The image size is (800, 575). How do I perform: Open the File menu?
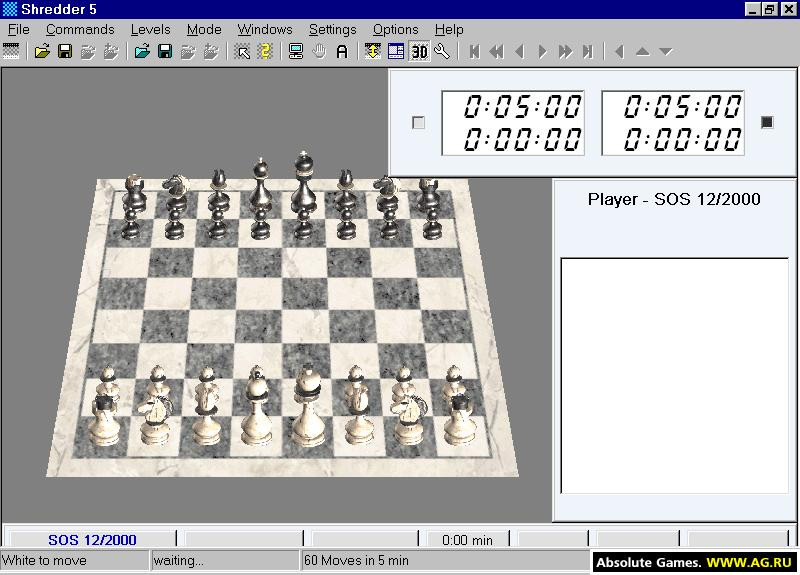[18, 30]
